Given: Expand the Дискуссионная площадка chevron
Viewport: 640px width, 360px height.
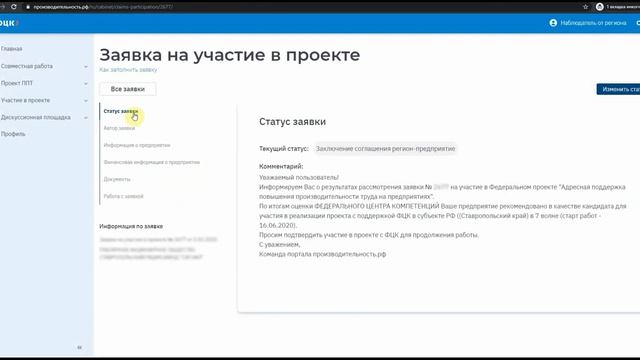Looking at the screenshot, I should [86, 118].
